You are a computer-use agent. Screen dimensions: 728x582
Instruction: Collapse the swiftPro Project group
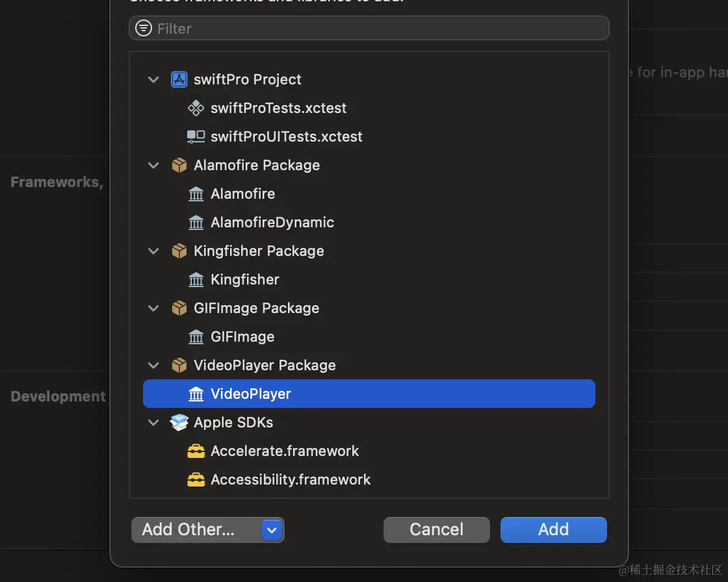coord(153,79)
